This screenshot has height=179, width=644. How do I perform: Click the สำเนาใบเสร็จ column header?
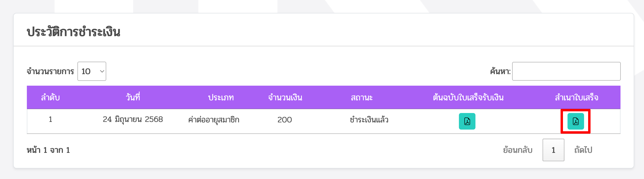click(576, 97)
